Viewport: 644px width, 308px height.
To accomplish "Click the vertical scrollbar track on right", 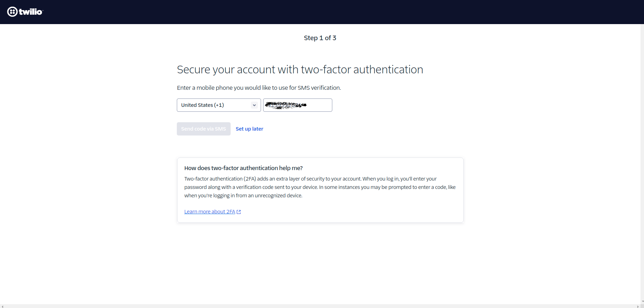I will click(642, 157).
